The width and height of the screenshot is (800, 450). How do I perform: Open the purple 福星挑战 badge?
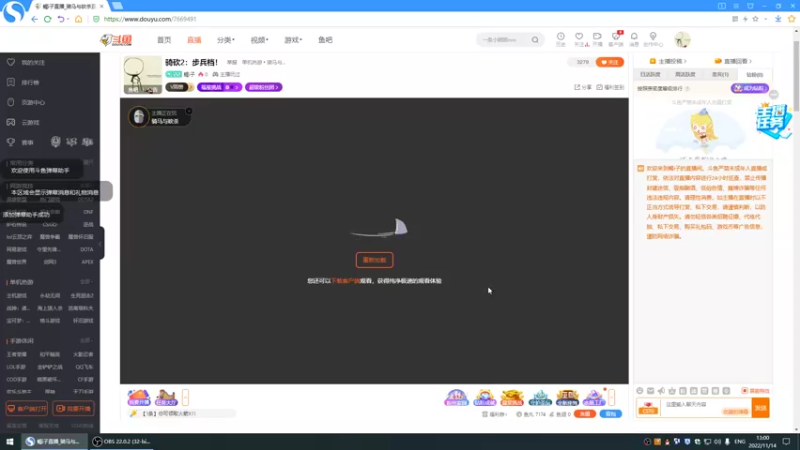[219, 87]
